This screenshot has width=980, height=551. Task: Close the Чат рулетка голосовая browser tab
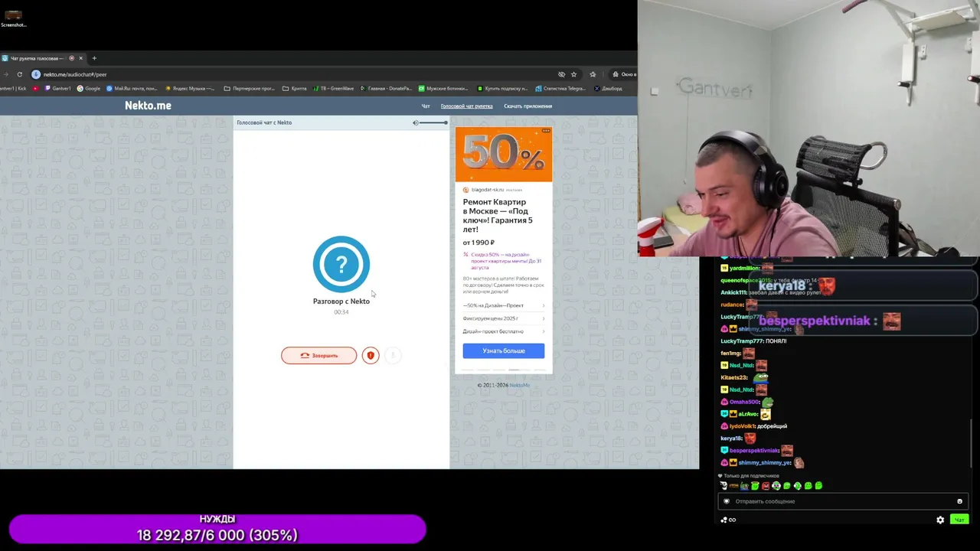80,58
